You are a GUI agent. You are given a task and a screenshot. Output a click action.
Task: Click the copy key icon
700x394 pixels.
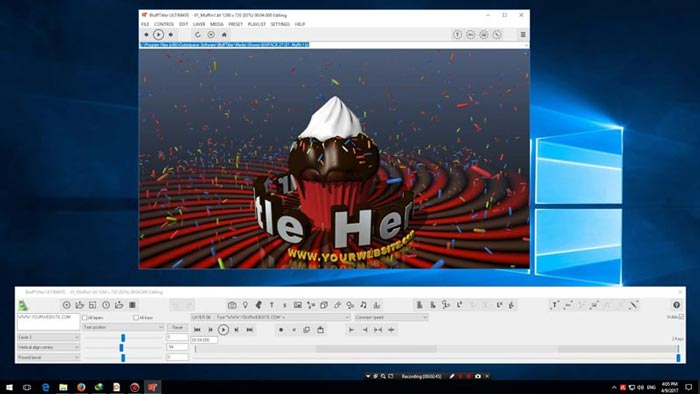click(307, 330)
